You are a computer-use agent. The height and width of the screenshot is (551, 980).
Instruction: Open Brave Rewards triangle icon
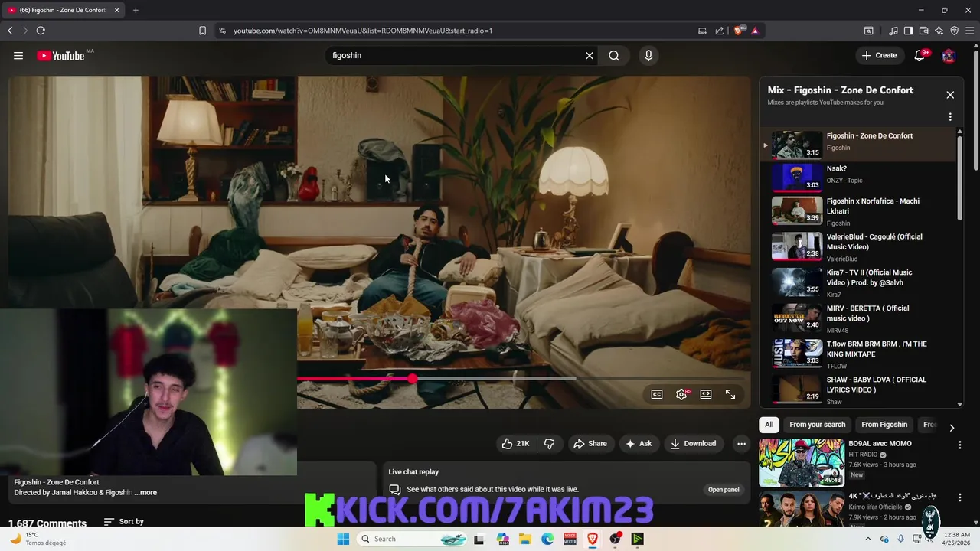[755, 31]
